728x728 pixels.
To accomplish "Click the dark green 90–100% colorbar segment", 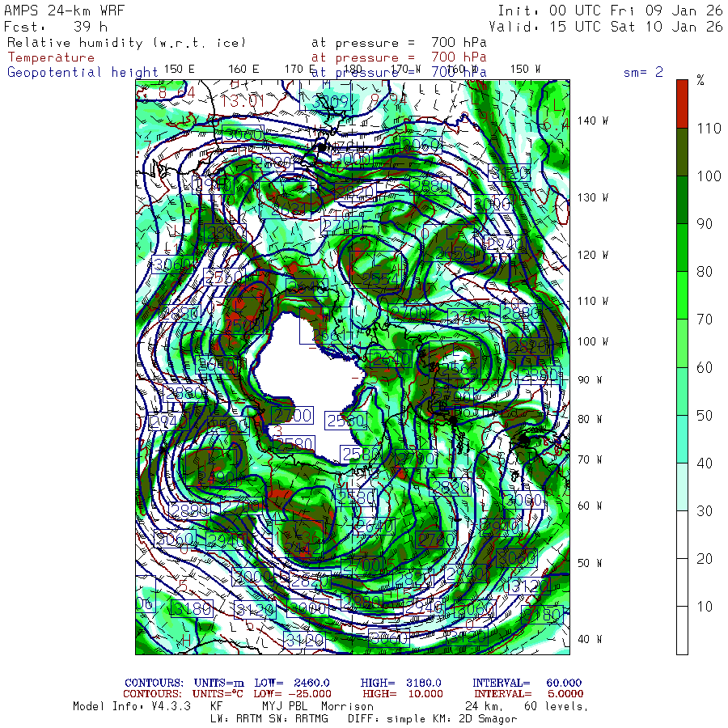I will pos(682,200).
